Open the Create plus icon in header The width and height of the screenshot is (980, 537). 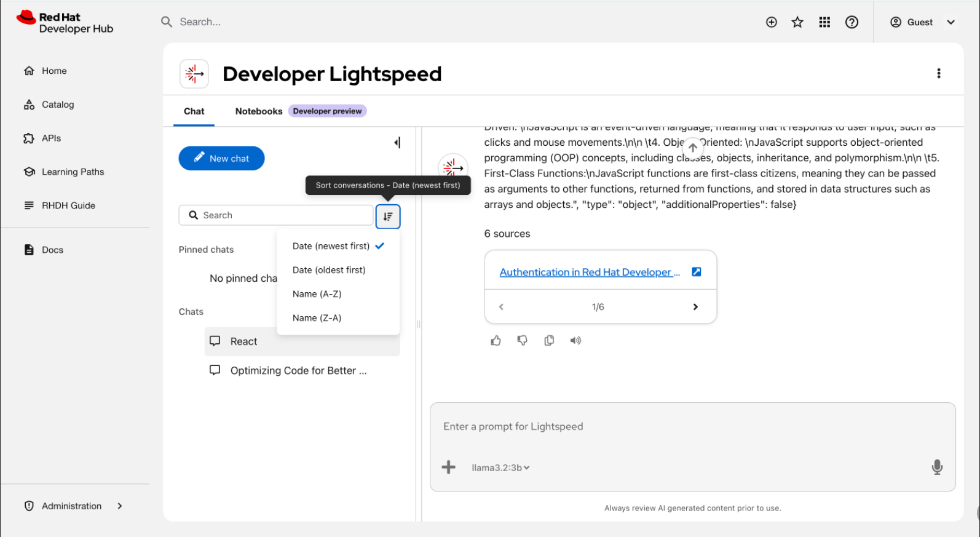coord(772,22)
